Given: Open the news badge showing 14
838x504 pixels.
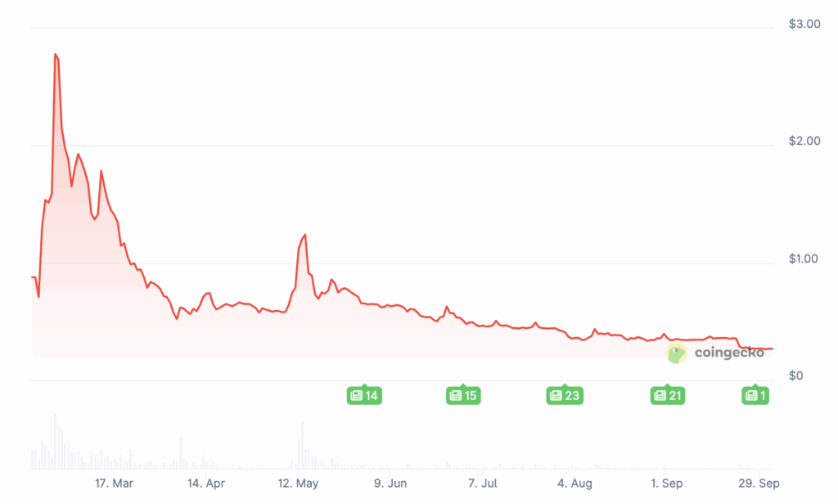Looking at the screenshot, I should (x=364, y=396).
